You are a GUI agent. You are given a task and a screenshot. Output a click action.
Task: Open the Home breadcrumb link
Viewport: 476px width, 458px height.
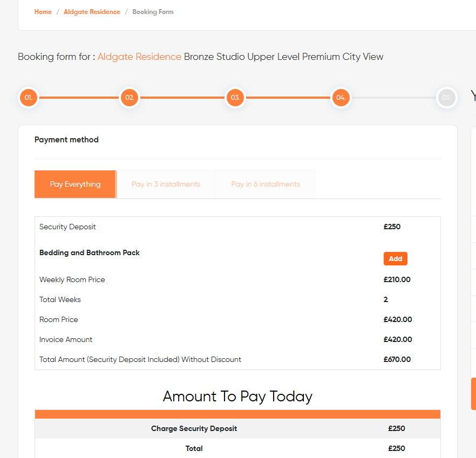(x=43, y=12)
